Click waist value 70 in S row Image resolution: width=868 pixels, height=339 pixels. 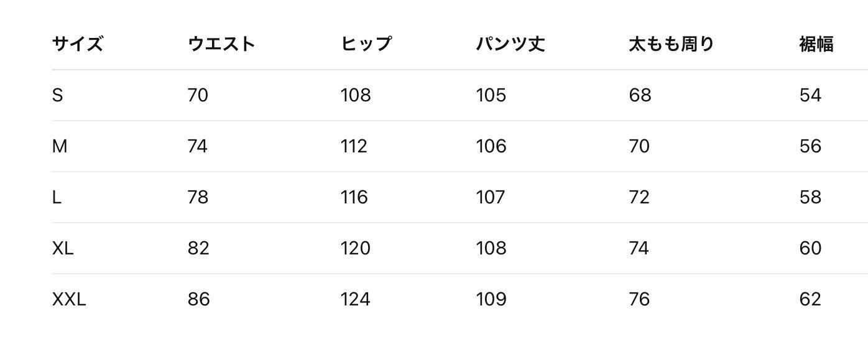point(198,95)
